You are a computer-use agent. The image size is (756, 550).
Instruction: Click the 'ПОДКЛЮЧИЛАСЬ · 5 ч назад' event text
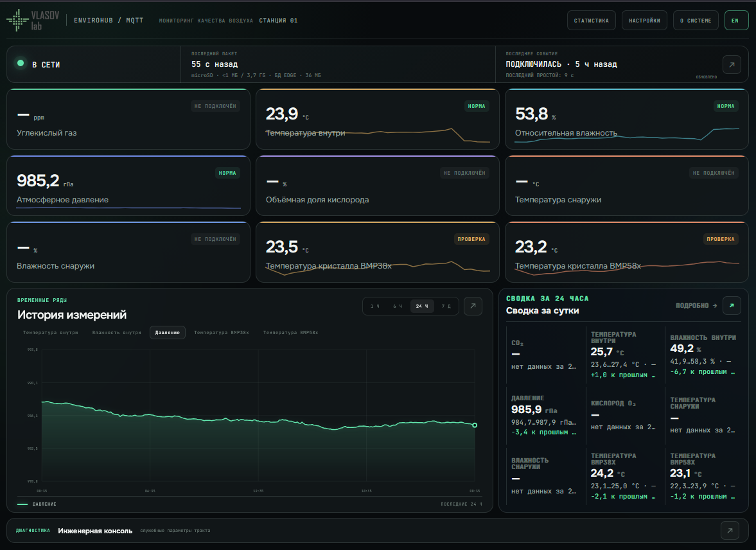click(561, 64)
